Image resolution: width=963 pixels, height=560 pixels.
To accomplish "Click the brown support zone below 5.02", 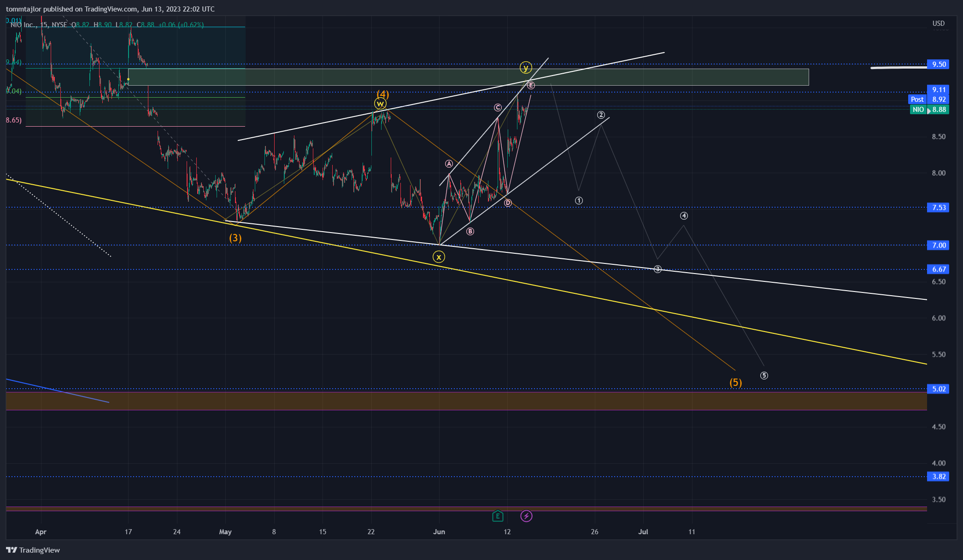I will [466, 401].
